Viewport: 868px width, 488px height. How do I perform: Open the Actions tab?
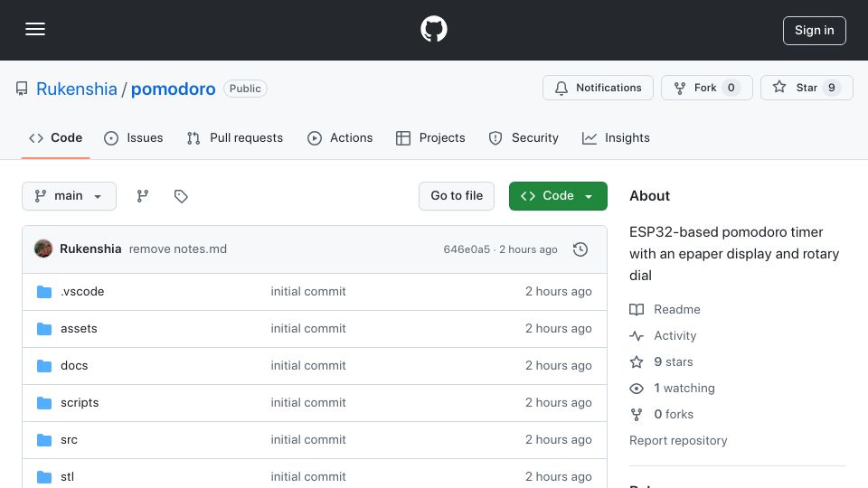(x=340, y=137)
